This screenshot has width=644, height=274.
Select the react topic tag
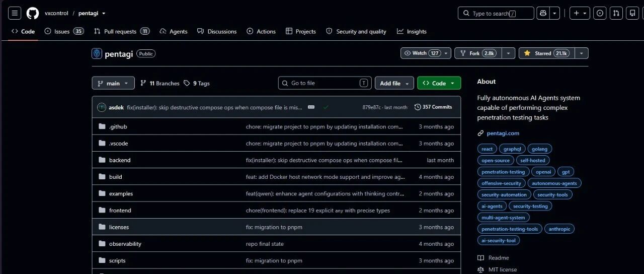487,149
